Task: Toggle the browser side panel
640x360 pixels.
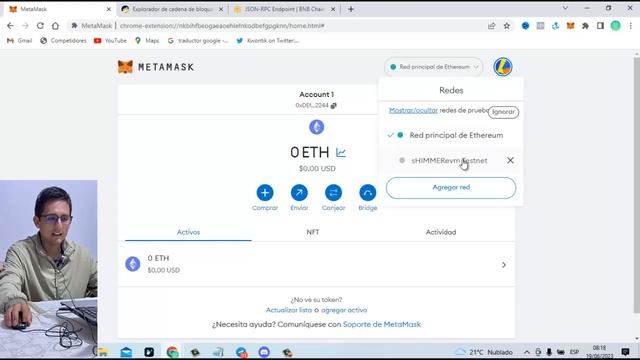Action: [x=600, y=26]
